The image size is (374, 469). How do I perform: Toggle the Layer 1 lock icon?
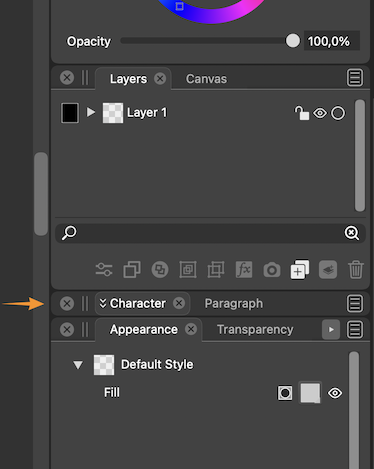pos(302,113)
